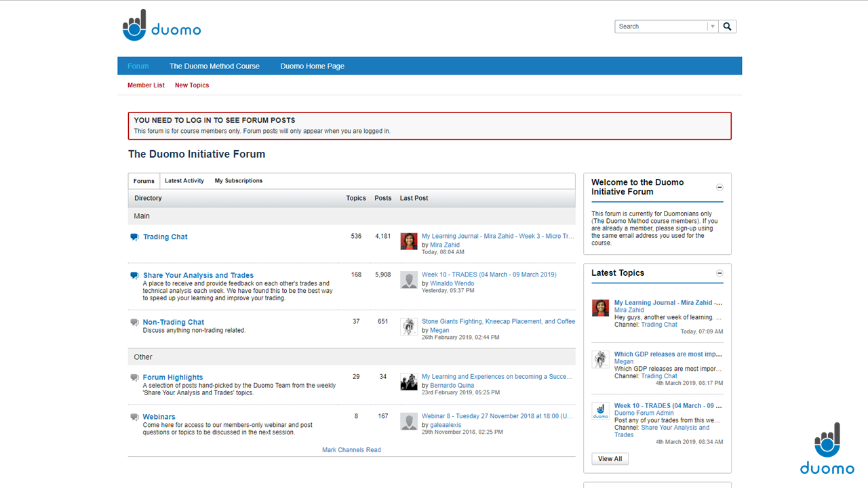
Task: View Bernardo Quina's profile
Action: [x=452, y=385]
